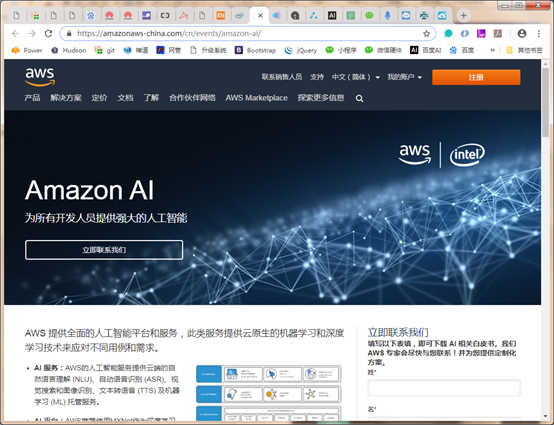Expand the hidden bookmarks overflow chevron
Screen dimensions: 554x425
point(492,51)
